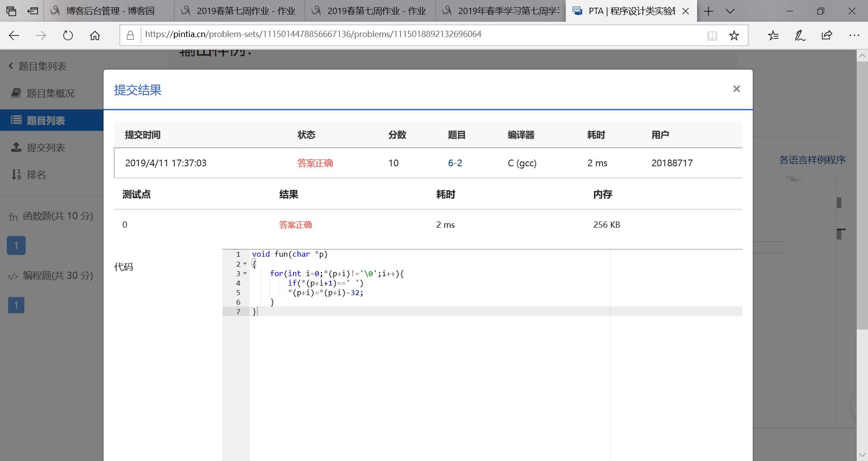The height and width of the screenshot is (461, 868).
Task: Open reading view book icon
Action: (x=712, y=35)
